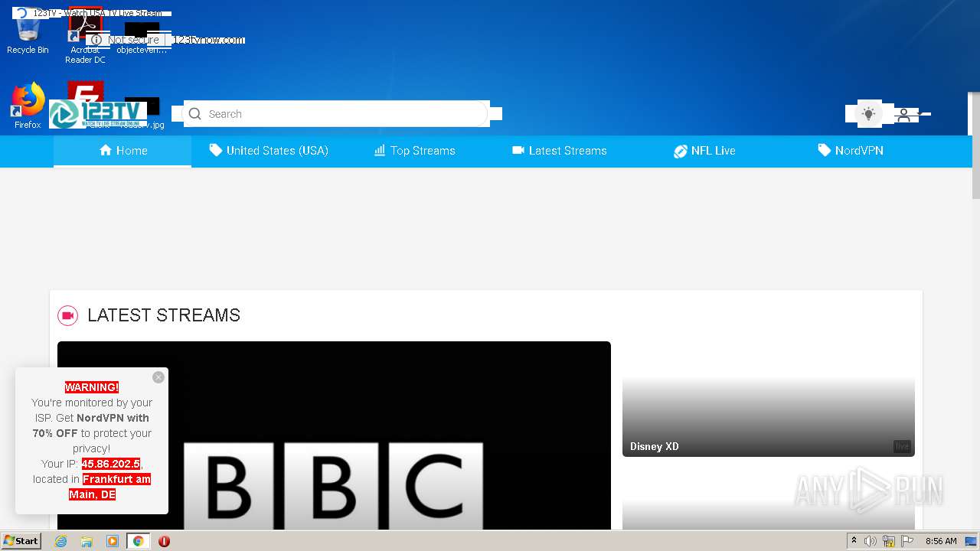Click the search magnifier icon
Image resolution: width=980 pixels, height=551 pixels.
(x=194, y=114)
